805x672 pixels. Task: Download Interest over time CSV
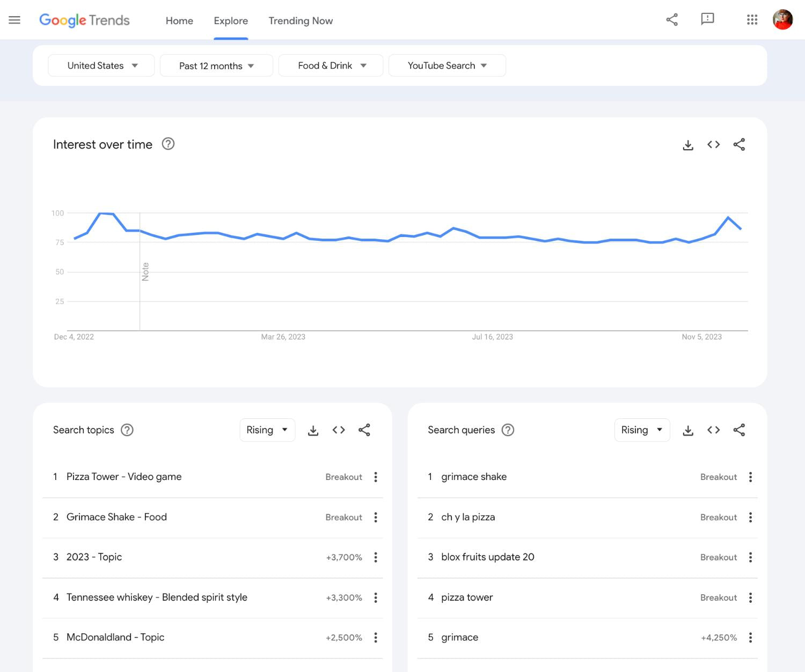tap(688, 144)
